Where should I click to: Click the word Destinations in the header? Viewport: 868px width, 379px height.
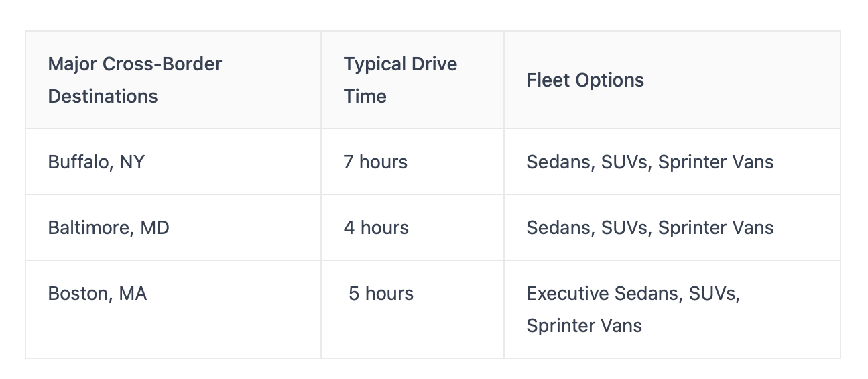coord(103,96)
